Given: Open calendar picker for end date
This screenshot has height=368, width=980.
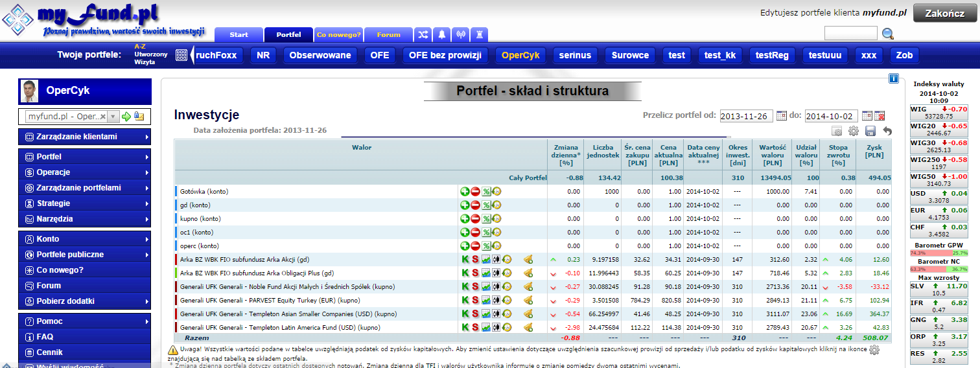Looking at the screenshot, I should [x=867, y=116].
